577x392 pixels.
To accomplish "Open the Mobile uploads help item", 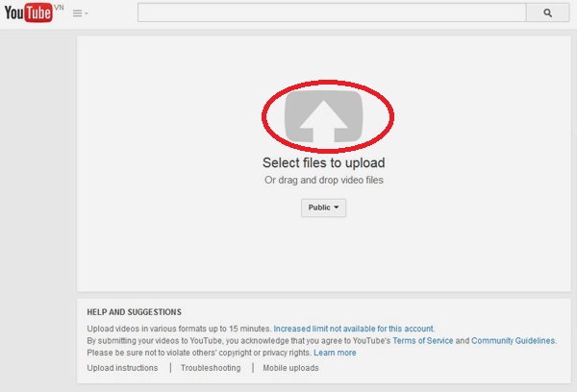I will [x=290, y=368].
